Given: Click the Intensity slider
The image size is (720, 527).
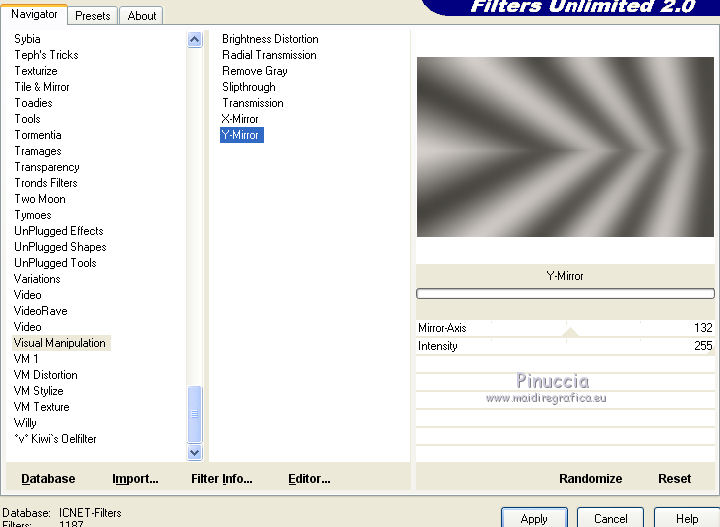Looking at the screenshot, I should [x=565, y=346].
